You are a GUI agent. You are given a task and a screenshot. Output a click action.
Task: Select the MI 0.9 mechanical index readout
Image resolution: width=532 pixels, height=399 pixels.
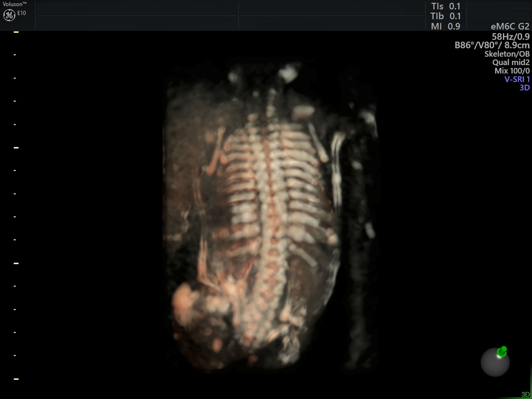pos(445,26)
